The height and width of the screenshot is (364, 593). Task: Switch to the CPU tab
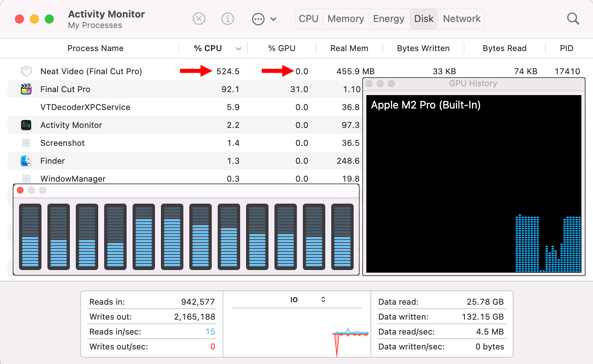pyautogui.click(x=308, y=19)
